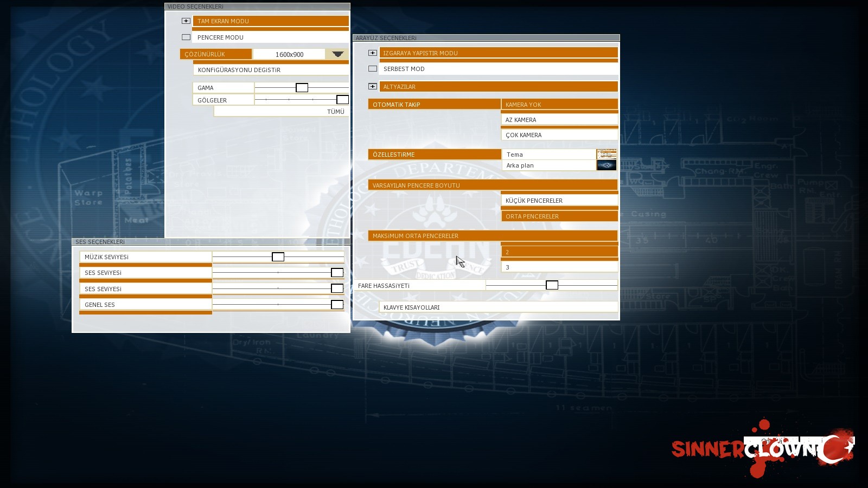Click the Fare Hassasiyeti slider handle
Viewport: 868px width, 488px height.
click(x=552, y=285)
